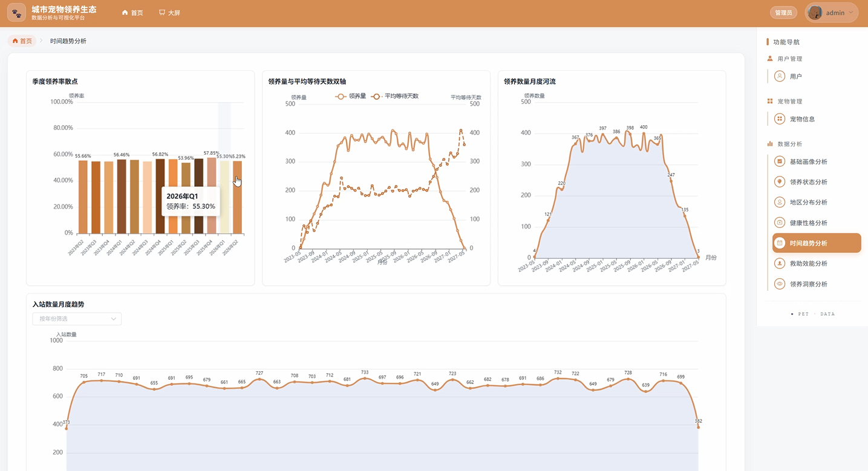Click the chevron arrow in the year filter

click(x=113, y=319)
